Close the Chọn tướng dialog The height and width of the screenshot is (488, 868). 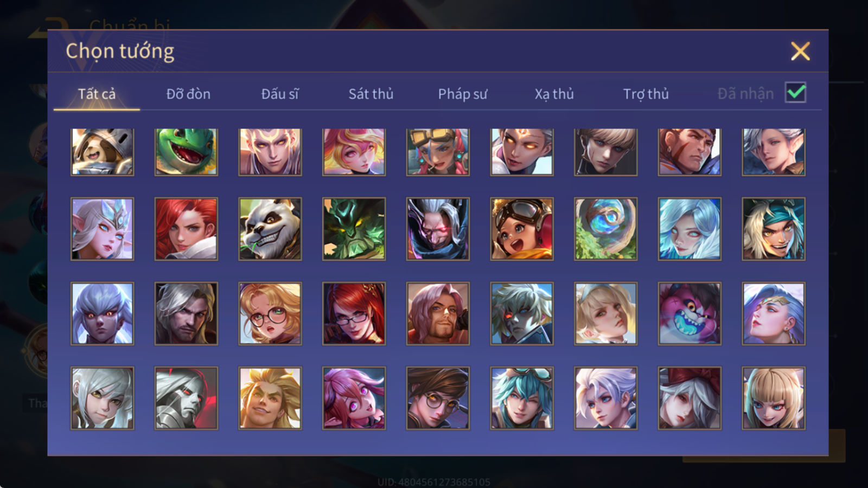[x=800, y=51]
